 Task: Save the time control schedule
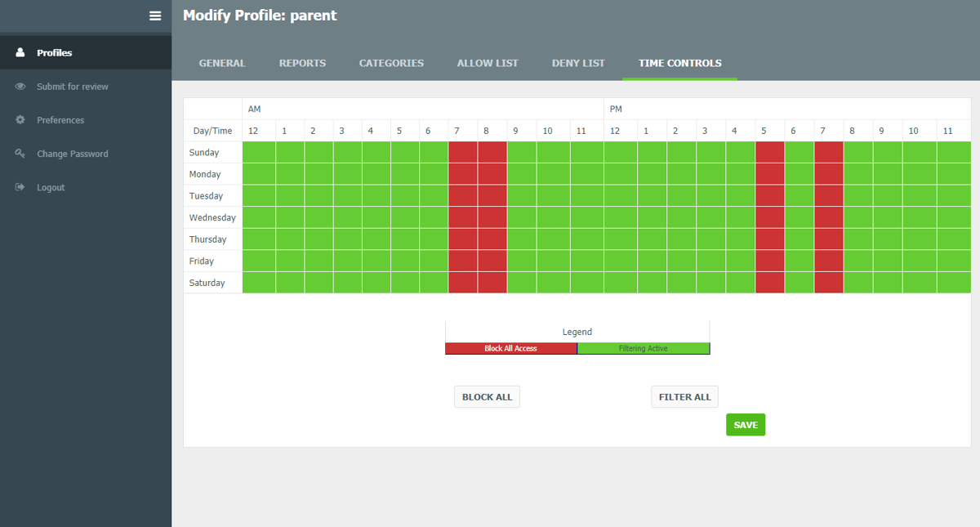745,424
